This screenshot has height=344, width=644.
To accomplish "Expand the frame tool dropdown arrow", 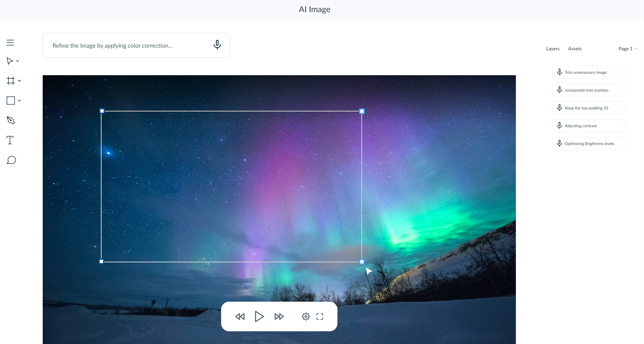I will tap(19, 81).
